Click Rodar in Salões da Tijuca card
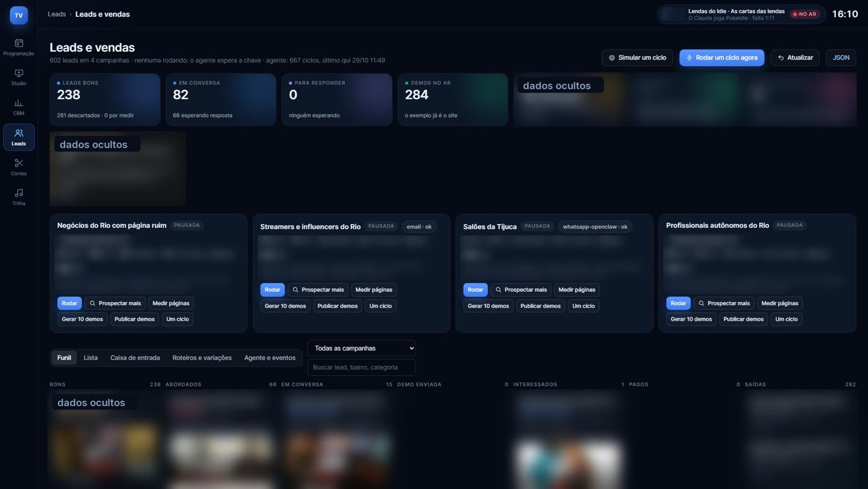 [x=476, y=290]
